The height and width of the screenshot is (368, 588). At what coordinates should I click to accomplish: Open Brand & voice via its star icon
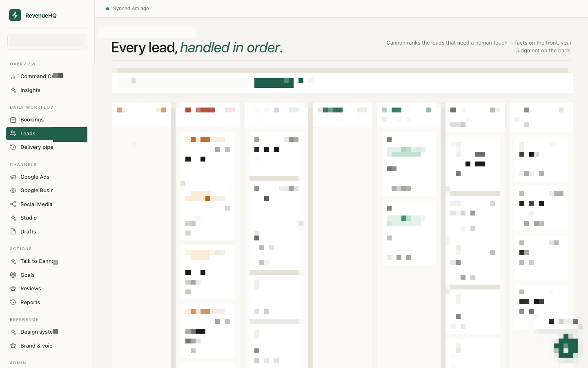(13, 346)
